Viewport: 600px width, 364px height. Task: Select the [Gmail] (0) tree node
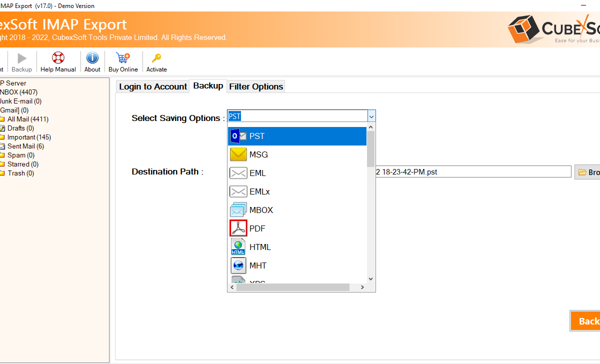click(14, 110)
